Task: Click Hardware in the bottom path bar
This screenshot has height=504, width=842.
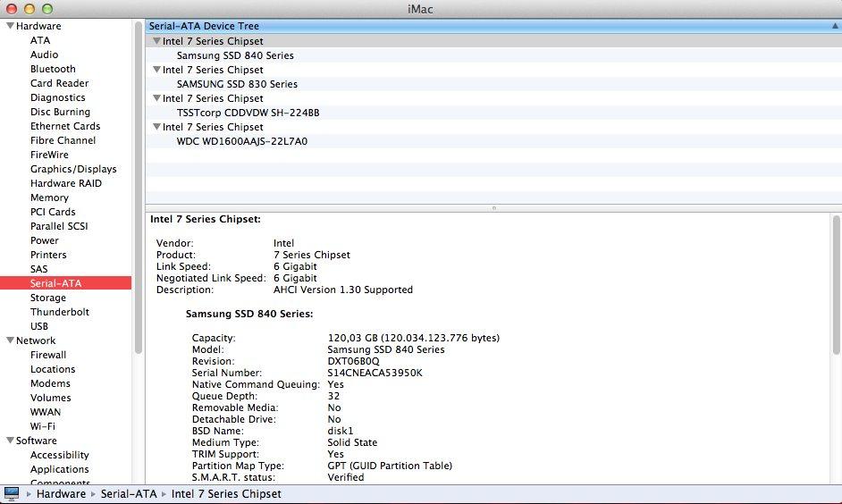Action: pos(61,494)
